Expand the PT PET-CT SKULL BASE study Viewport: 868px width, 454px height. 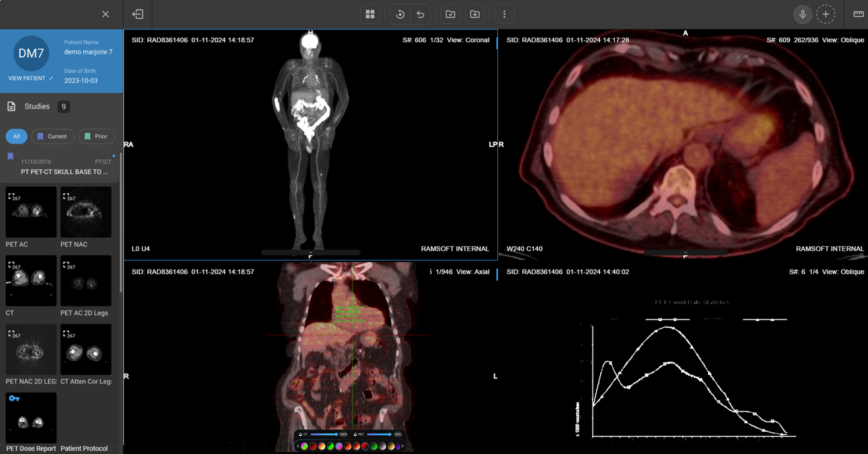click(x=63, y=171)
